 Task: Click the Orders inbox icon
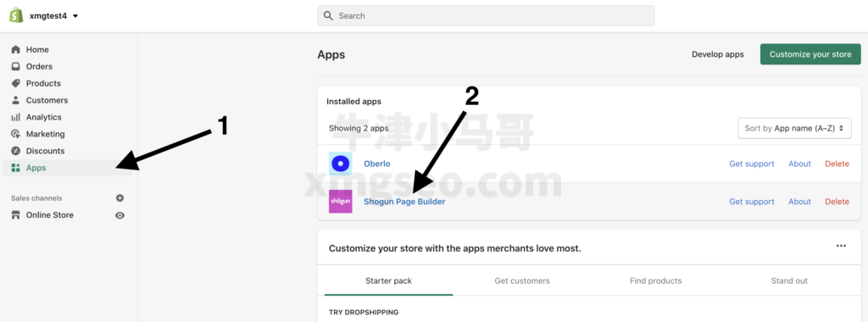coord(16,66)
